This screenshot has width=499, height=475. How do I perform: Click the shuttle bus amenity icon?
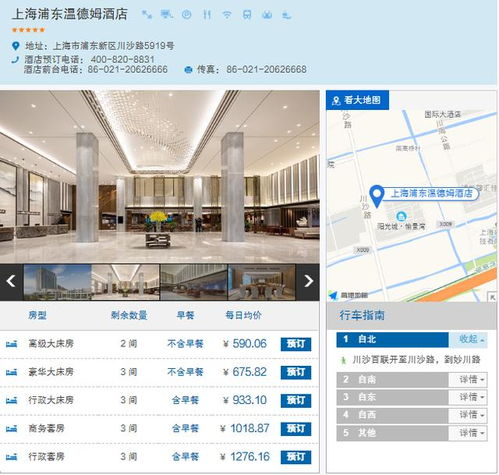247,15
